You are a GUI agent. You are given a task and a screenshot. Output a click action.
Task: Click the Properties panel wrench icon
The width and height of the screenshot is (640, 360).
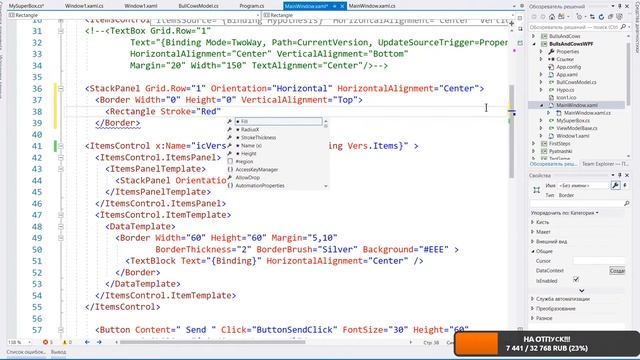click(615, 185)
